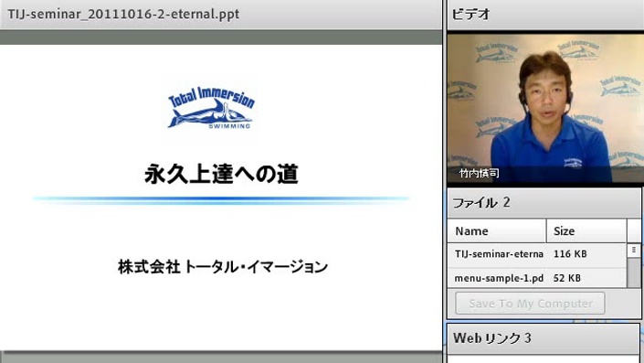Click the blank column header beside Size
The width and height of the screenshot is (644, 363).
click(634, 231)
